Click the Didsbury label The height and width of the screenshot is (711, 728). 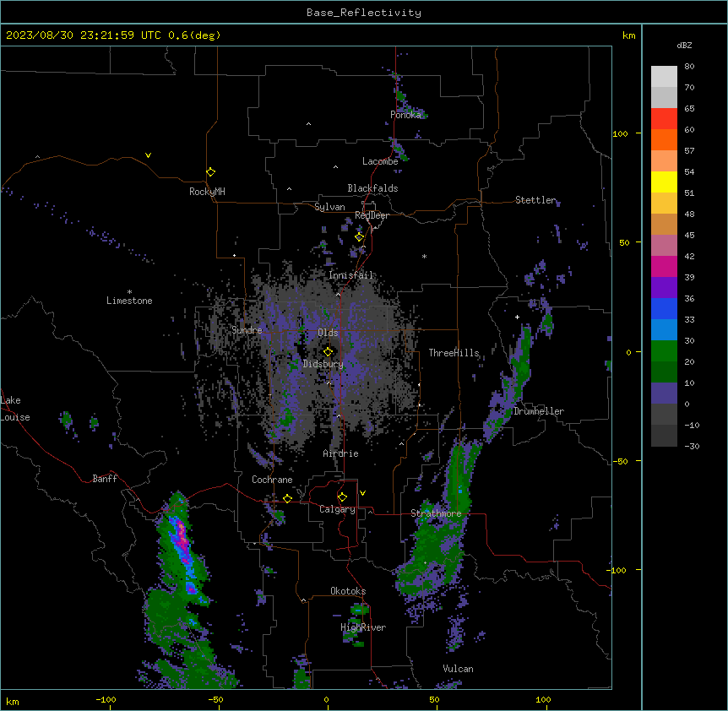click(323, 364)
